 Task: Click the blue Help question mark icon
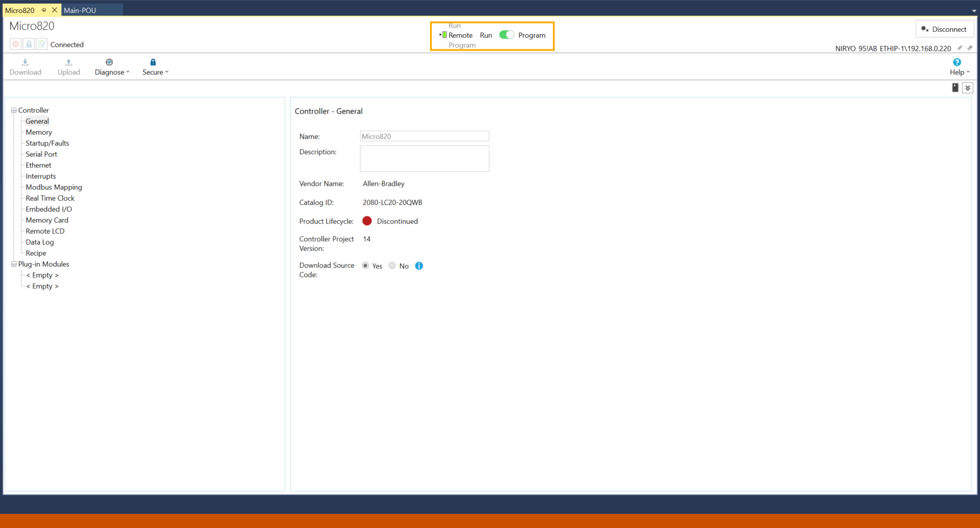(x=957, y=62)
